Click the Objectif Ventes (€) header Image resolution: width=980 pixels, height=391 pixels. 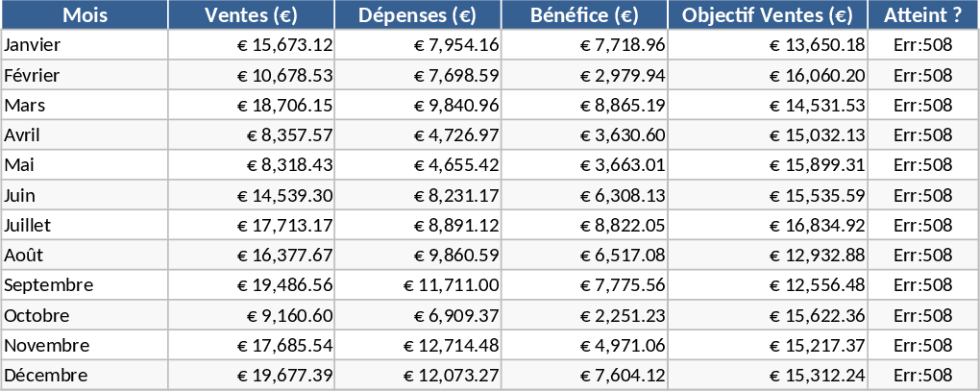click(767, 15)
